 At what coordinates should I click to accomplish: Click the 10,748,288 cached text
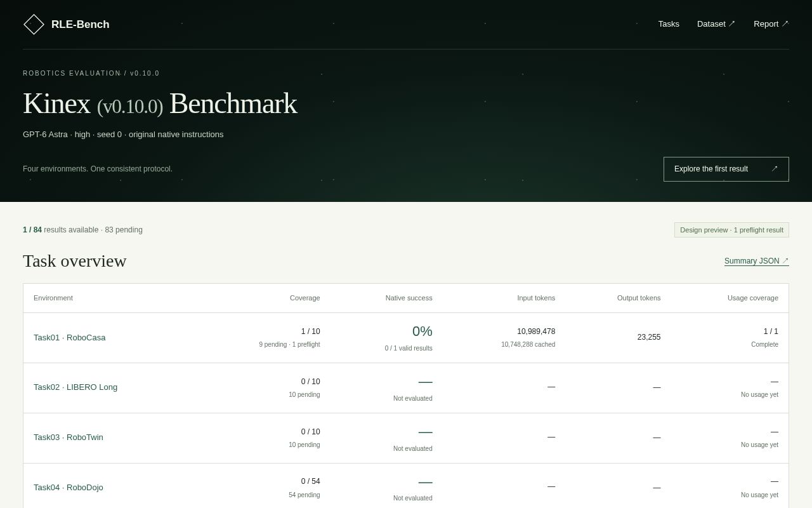point(528,345)
